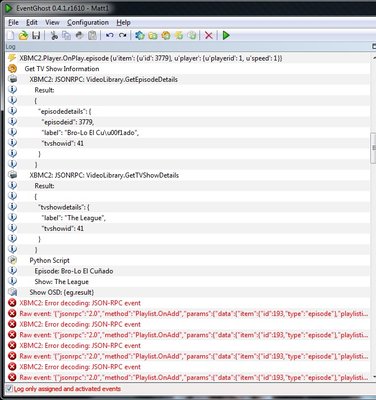Click the EventGhost title bar icon
The height and width of the screenshot is (400, 376).
8,8
